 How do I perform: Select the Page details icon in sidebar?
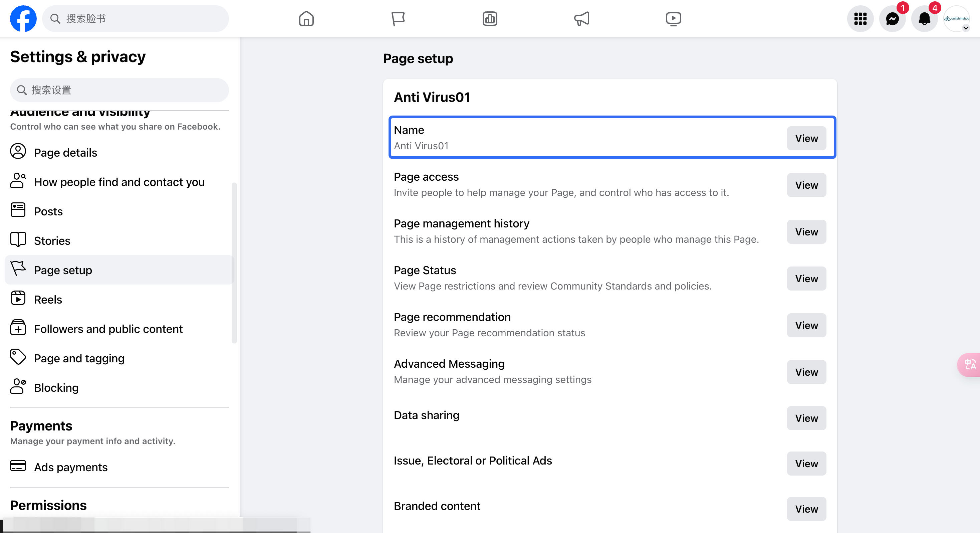(x=18, y=152)
